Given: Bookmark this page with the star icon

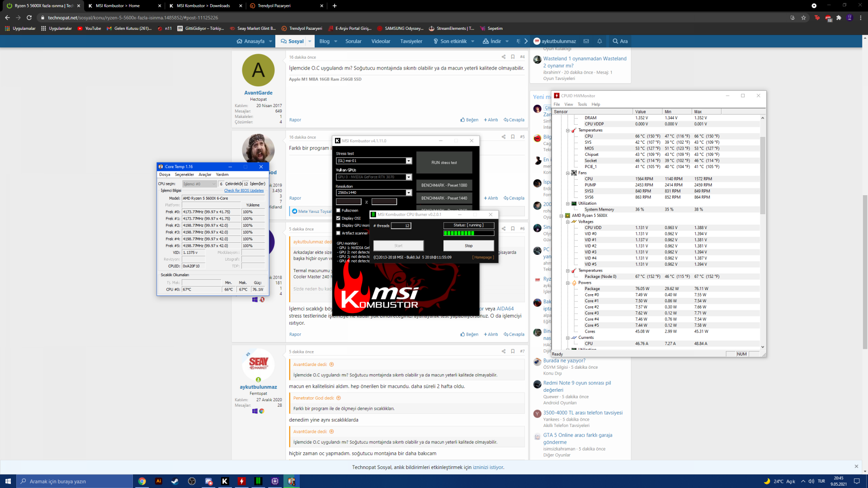Looking at the screenshot, I should (803, 18).
